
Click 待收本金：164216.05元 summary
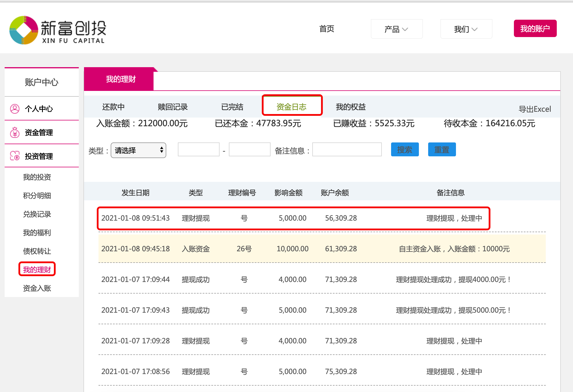tap(489, 124)
